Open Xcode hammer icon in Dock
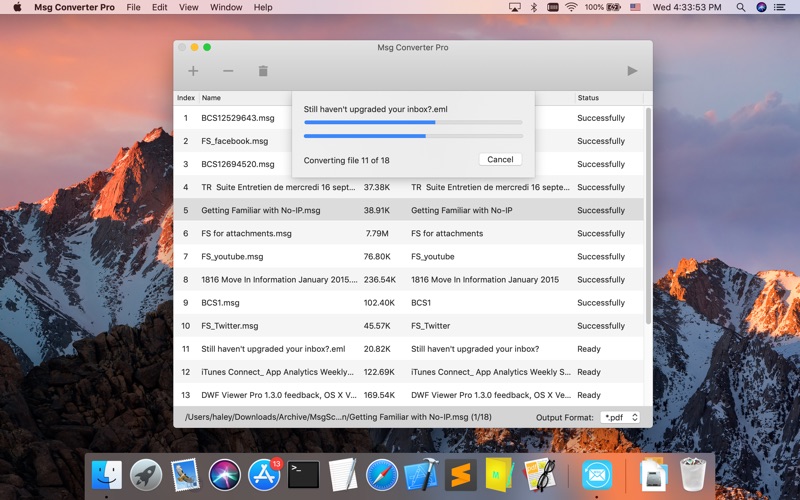800x500 pixels. (421, 475)
